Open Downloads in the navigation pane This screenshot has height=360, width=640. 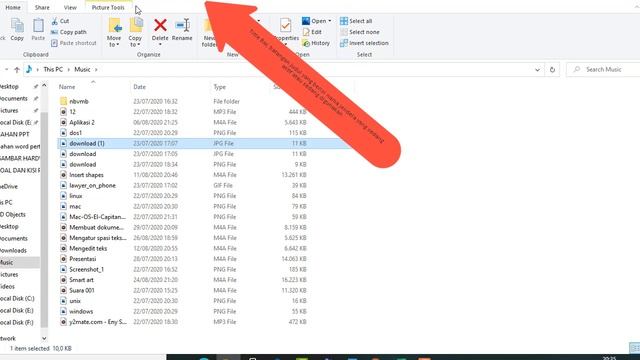(x=13, y=251)
